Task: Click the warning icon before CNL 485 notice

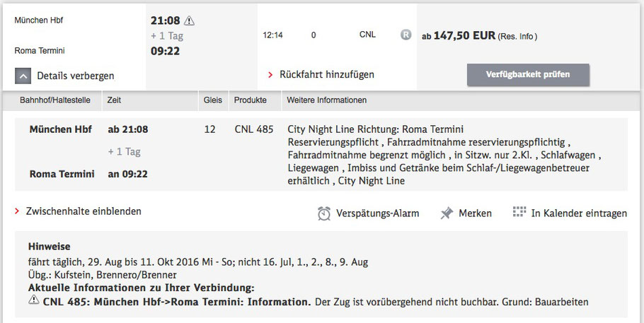Action: (33, 302)
